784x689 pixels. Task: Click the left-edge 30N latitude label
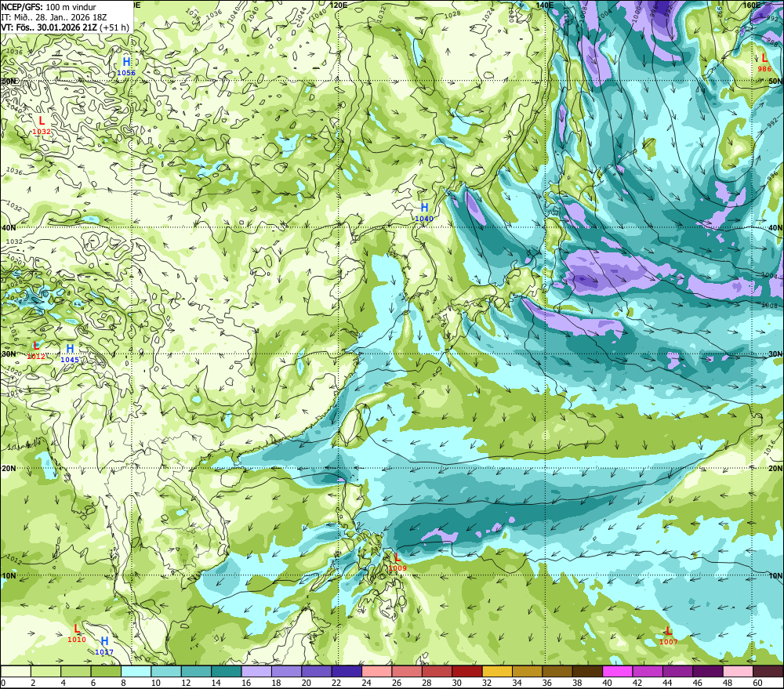[8, 354]
